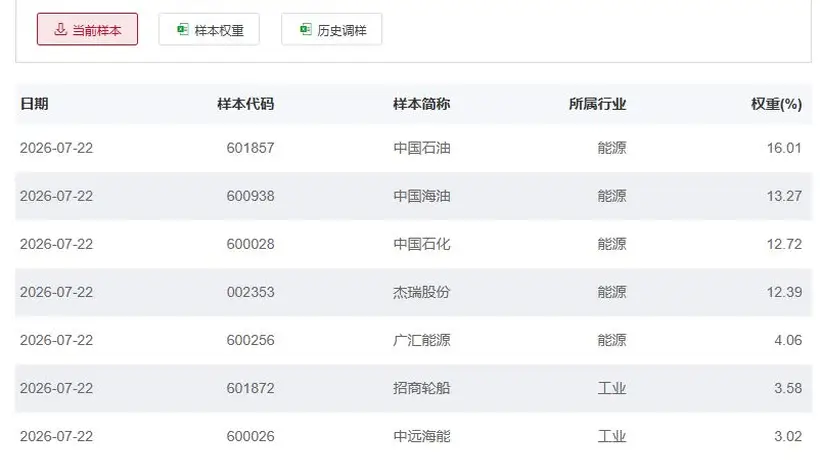
Task: Click the 所属行业 column header
Action: (597, 104)
